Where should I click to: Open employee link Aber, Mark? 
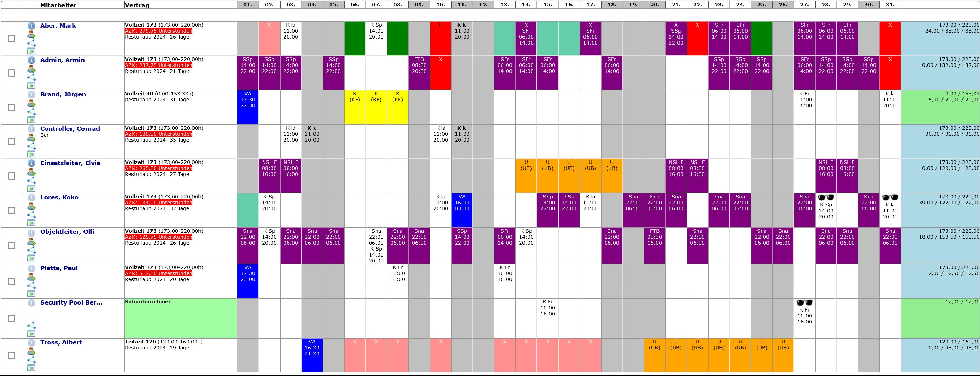click(58, 26)
